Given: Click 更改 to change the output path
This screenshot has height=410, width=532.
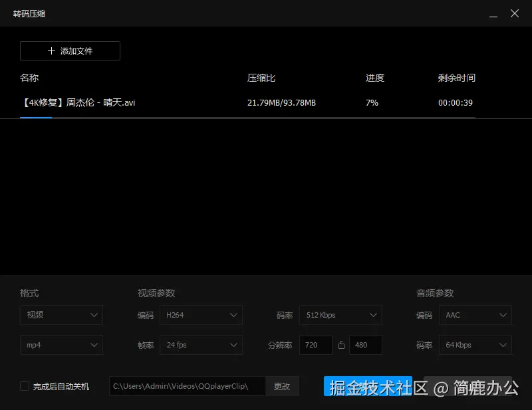Looking at the screenshot, I should click(x=282, y=386).
